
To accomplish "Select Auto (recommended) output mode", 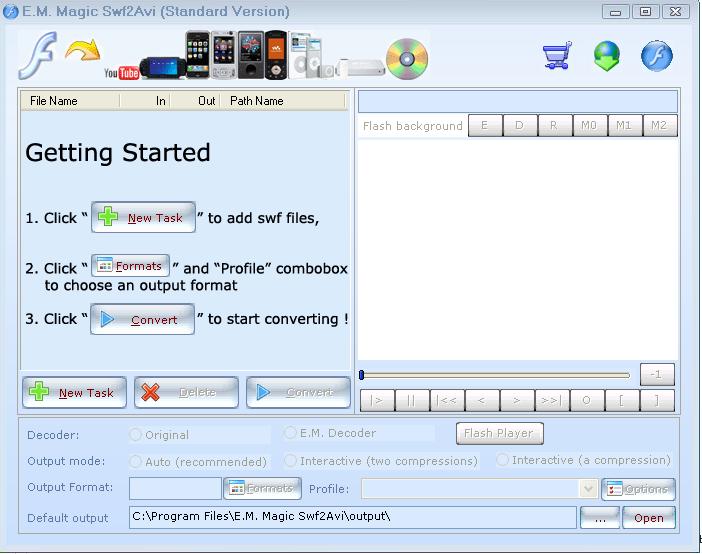I will 135,461.
